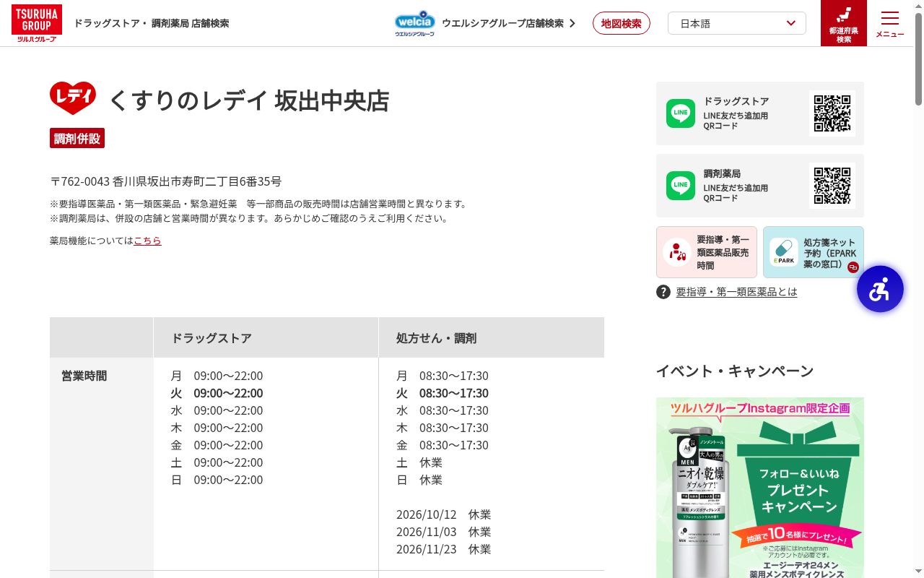Click the ドラッグストア・調剤薬局 店舗検索 header text
Viewport: 924px width, 578px height.
point(152,23)
